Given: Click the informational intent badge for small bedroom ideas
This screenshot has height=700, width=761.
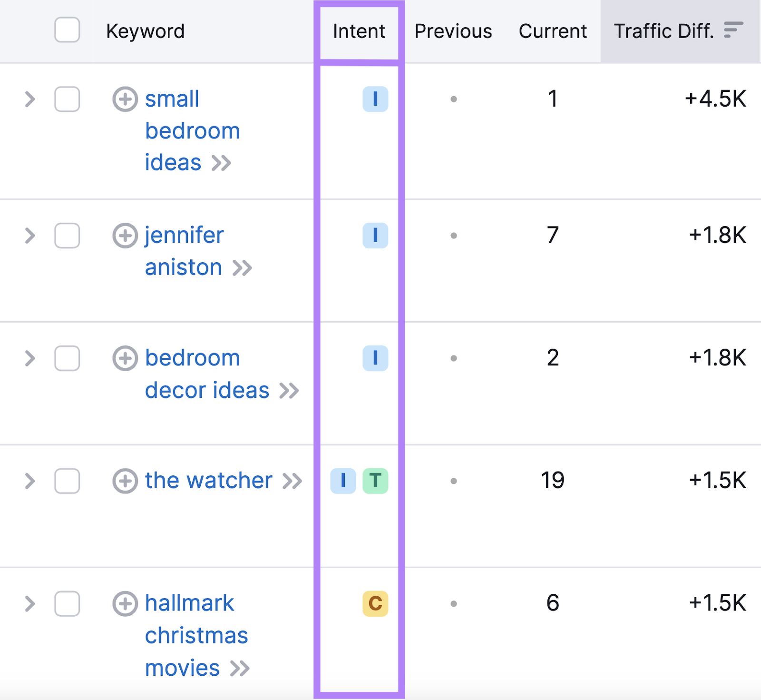Looking at the screenshot, I should pos(375,99).
